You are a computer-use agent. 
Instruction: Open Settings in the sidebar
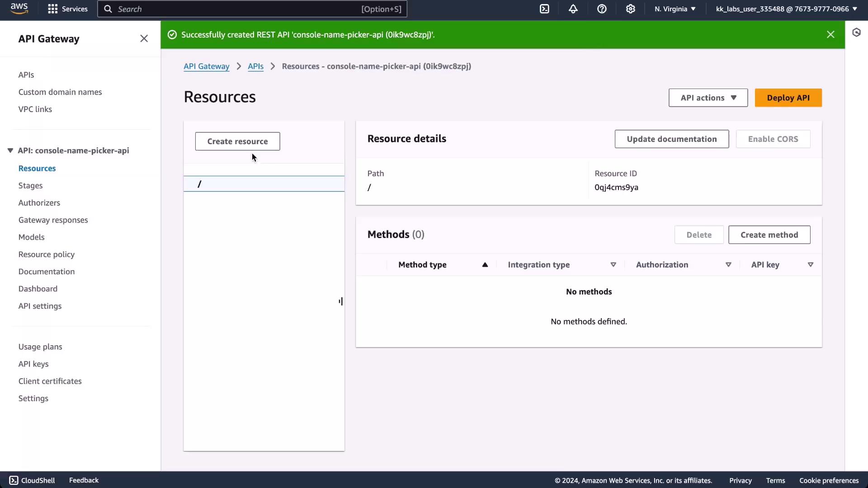(33, 399)
